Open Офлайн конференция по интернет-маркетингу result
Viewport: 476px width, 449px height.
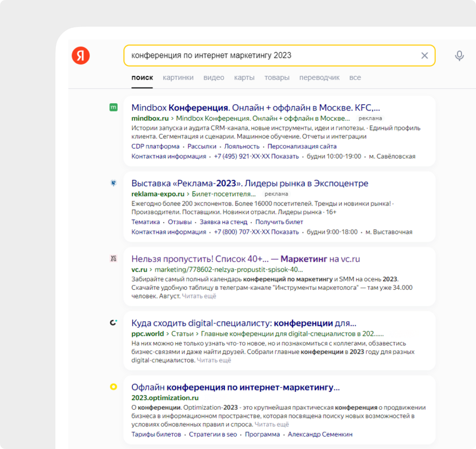click(x=236, y=387)
